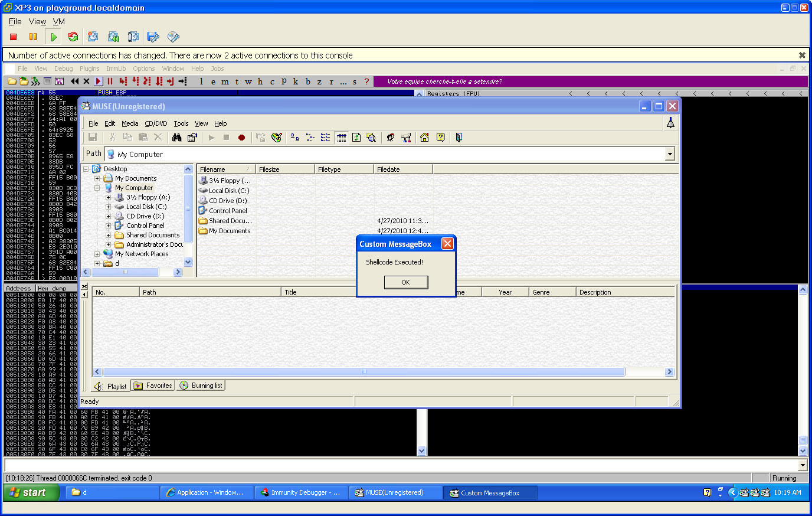Image resolution: width=812 pixels, height=516 pixels.
Task: Click the playlist horizontal scrollbar
Action: pos(364,372)
